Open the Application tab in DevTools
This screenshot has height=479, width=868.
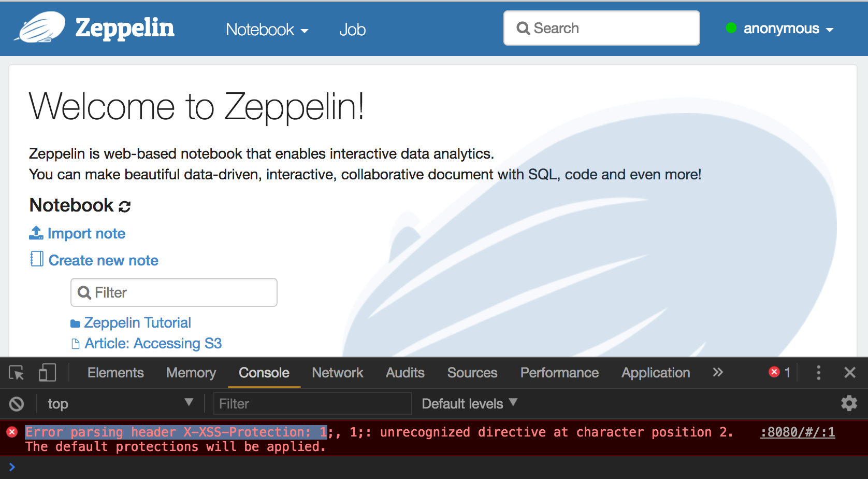[656, 373]
